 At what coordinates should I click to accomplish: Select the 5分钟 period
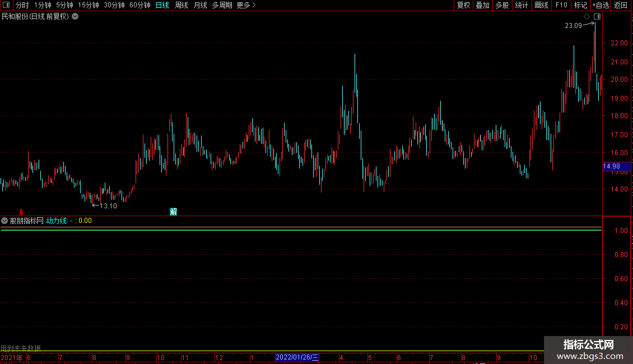(x=64, y=5)
